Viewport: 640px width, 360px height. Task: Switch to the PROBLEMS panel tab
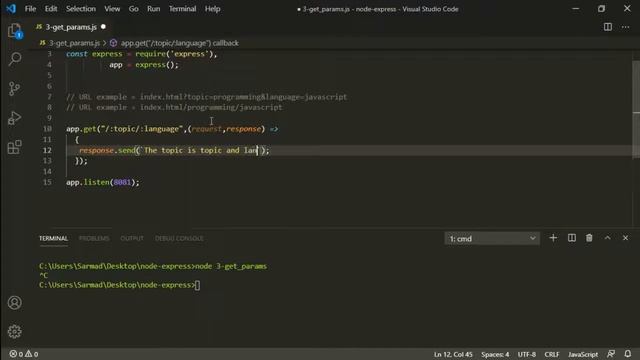pos(94,238)
